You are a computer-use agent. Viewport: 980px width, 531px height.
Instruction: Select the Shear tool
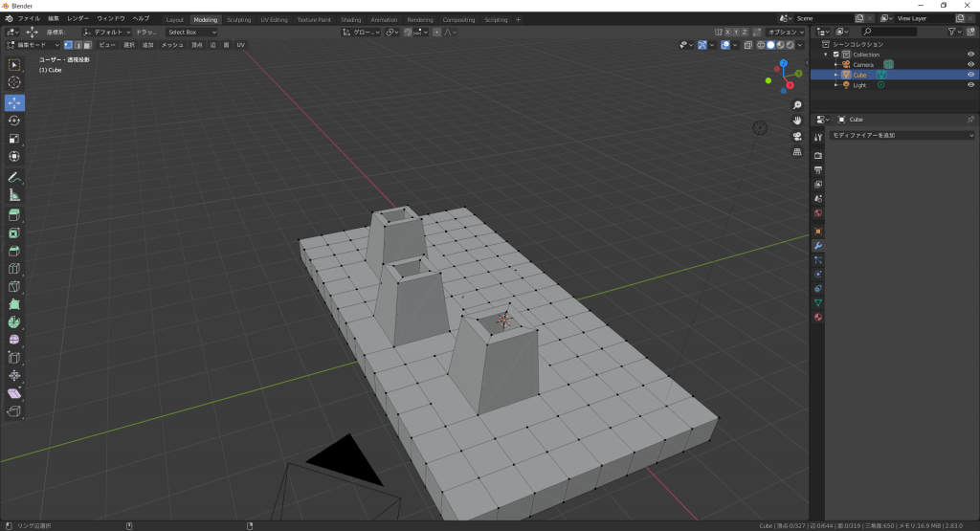click(13, 393)
